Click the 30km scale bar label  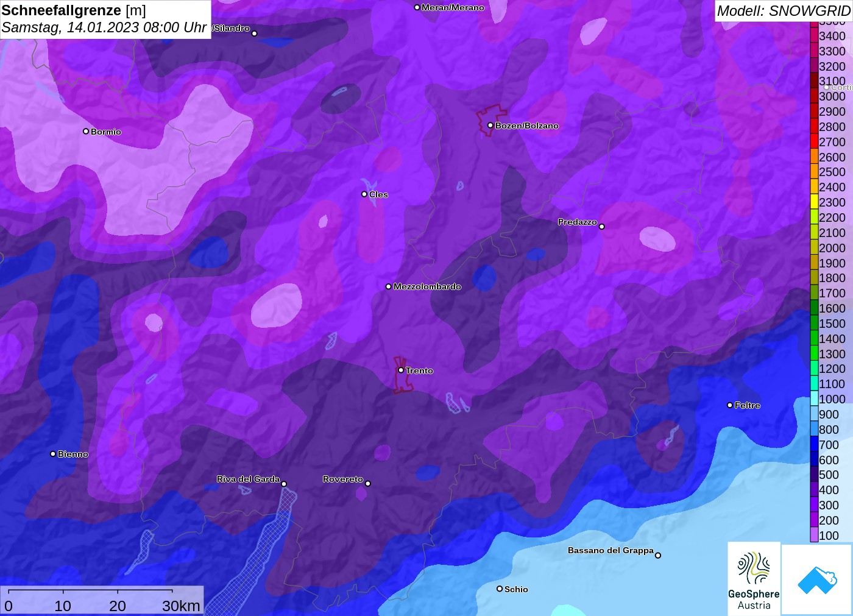[181, 606]
